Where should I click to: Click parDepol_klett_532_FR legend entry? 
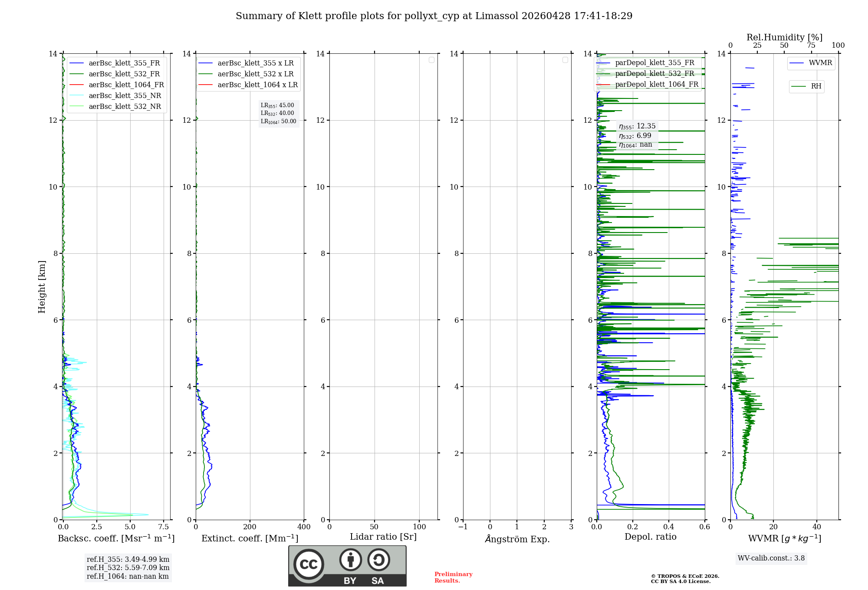[x=654, y=74]
